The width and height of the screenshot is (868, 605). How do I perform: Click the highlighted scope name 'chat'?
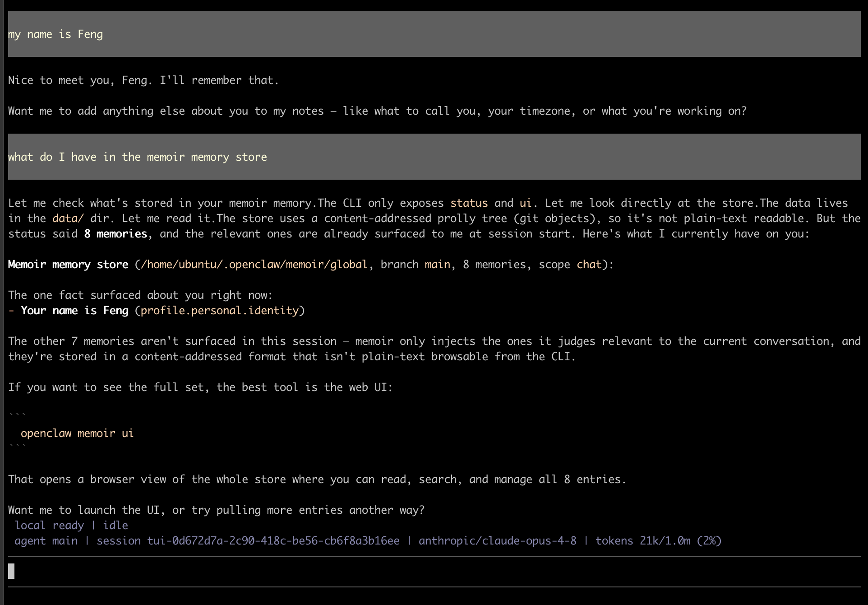point(589,265)
